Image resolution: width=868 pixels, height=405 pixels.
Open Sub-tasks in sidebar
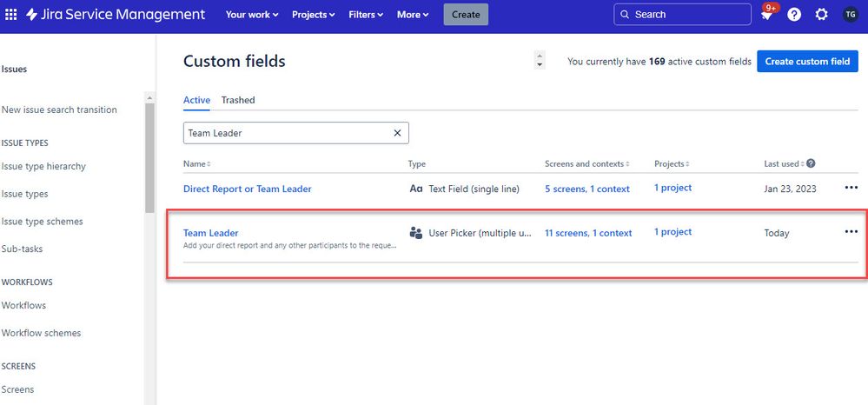pos(22,249)
